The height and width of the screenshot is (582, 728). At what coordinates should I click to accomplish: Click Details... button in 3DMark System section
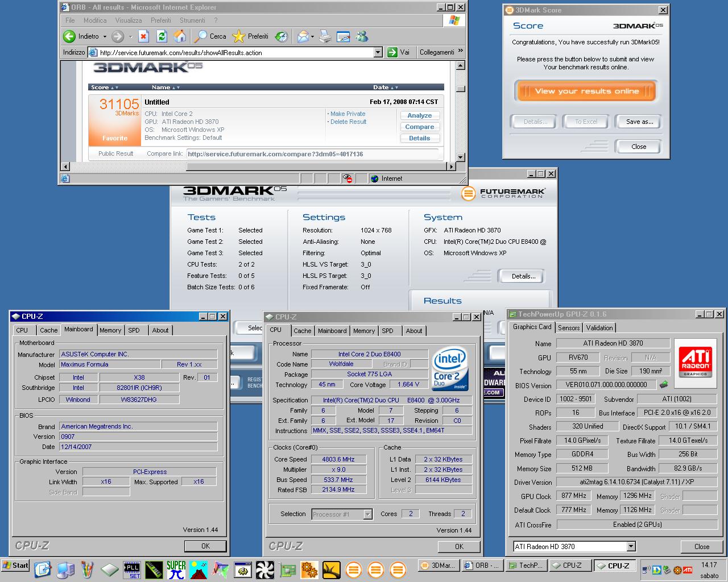pyautogui.click(x=523, y=276)
